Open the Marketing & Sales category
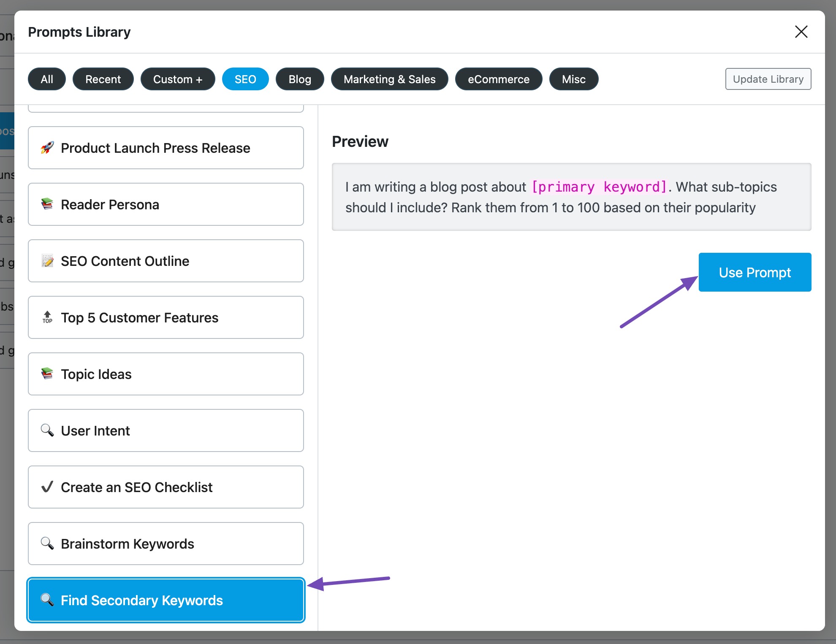Image resolution: width=836 pixels, height=644 pixels. click(389, 79)
